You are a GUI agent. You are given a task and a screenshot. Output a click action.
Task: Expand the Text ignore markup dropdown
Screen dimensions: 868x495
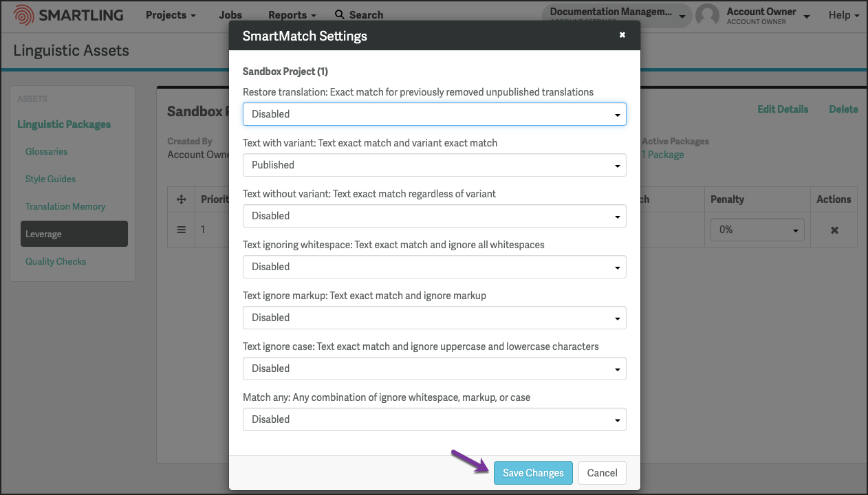435,318
